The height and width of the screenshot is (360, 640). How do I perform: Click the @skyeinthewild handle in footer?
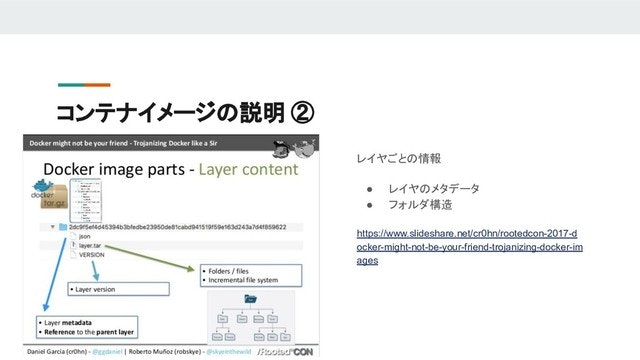[x=229, y=351]
